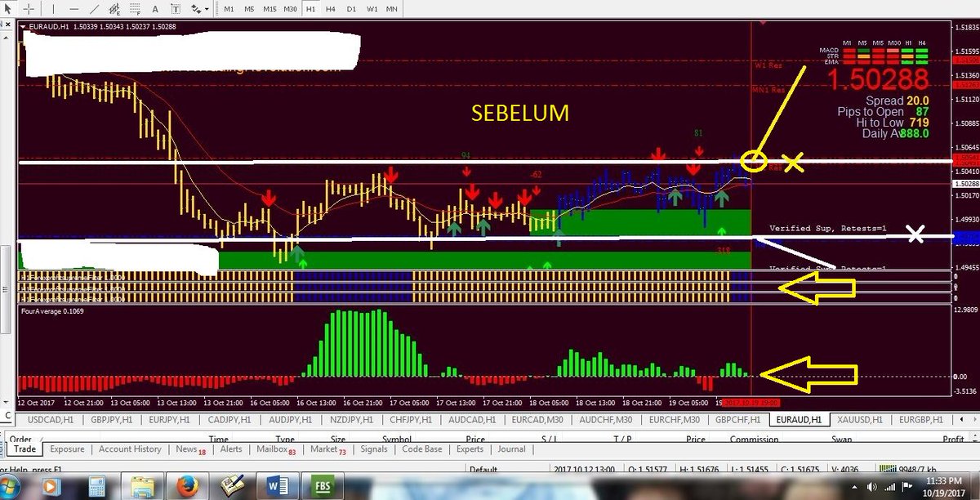This screenshot has height=500, width=980.
Task: Select the cursor arrow tool
Action: click(8, 9)
